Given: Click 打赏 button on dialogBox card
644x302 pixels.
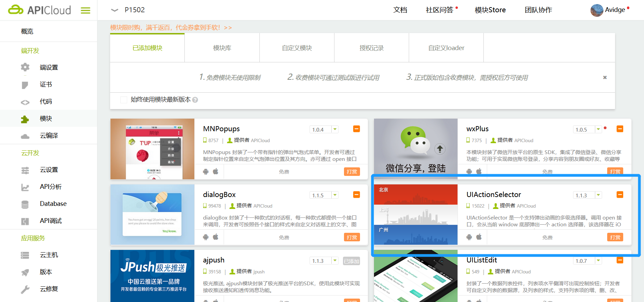Looking at the screenshot, I should pos(352,237).
